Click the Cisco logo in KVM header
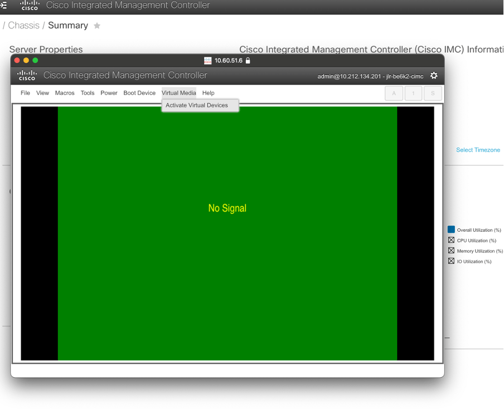This screenshot has height=420, width=504. pos(27,76)
